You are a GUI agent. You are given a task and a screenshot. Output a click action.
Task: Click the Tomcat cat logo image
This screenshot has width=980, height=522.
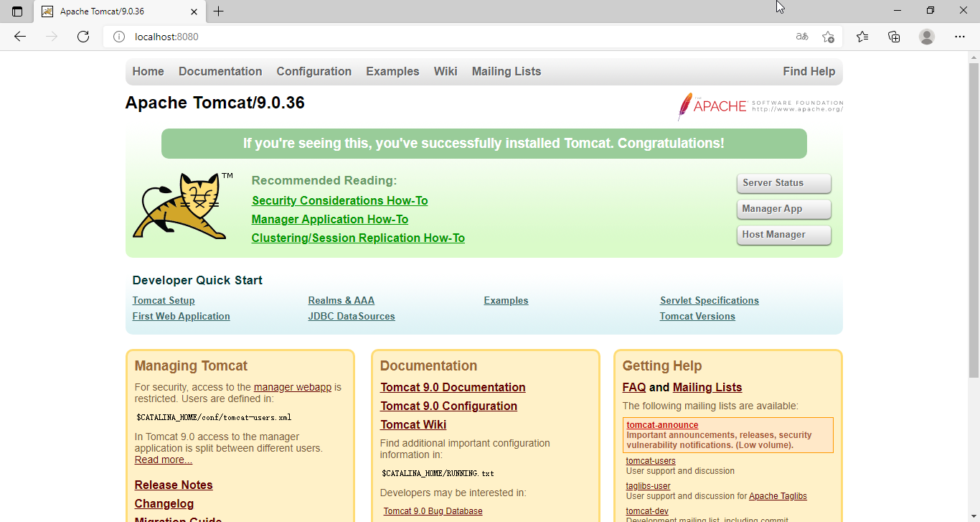183,206
